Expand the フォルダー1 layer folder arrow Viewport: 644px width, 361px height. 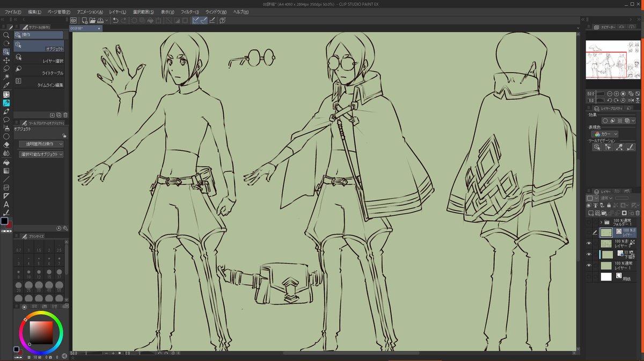point(601,221)
